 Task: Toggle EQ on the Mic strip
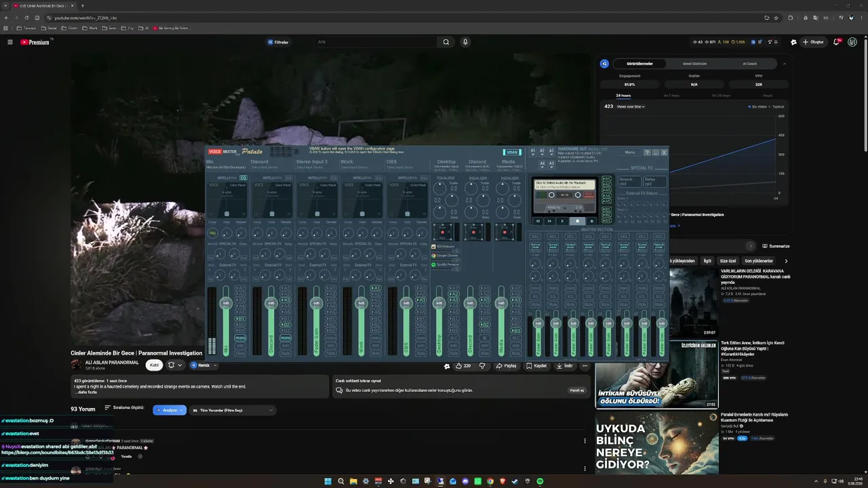click(243, 178)
